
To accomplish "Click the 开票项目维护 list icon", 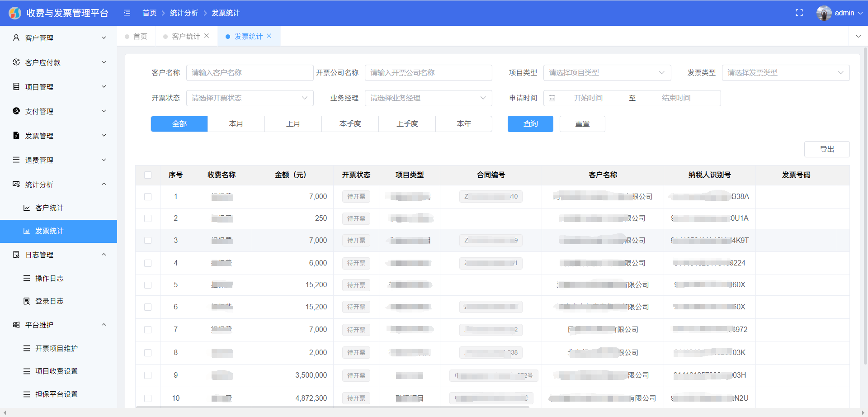I will 27,349.
